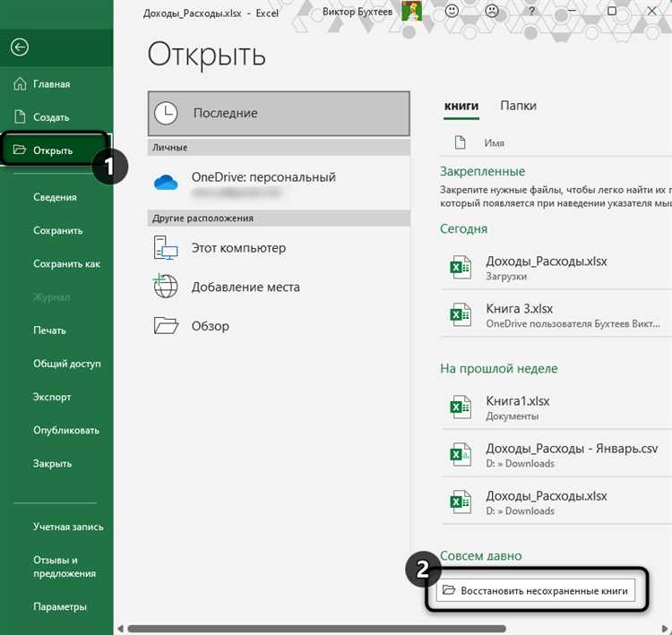
Task: Open Книга1.xlsx from Документы
Action: point(556,407)
